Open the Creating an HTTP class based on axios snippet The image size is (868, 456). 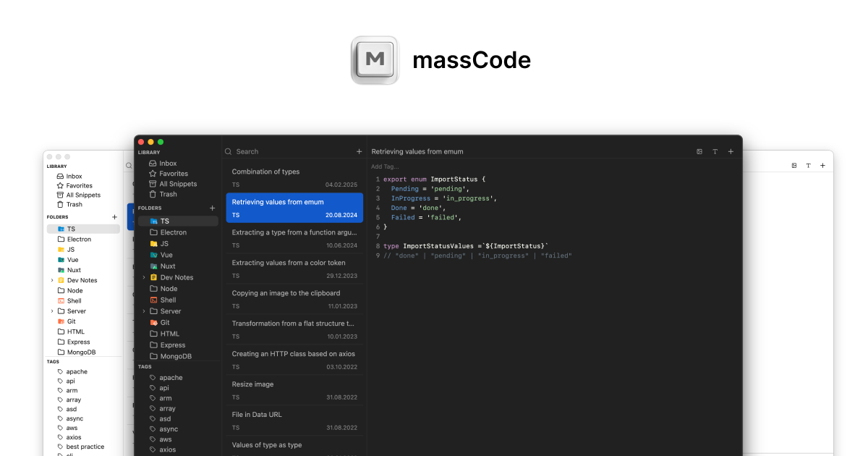294,360
